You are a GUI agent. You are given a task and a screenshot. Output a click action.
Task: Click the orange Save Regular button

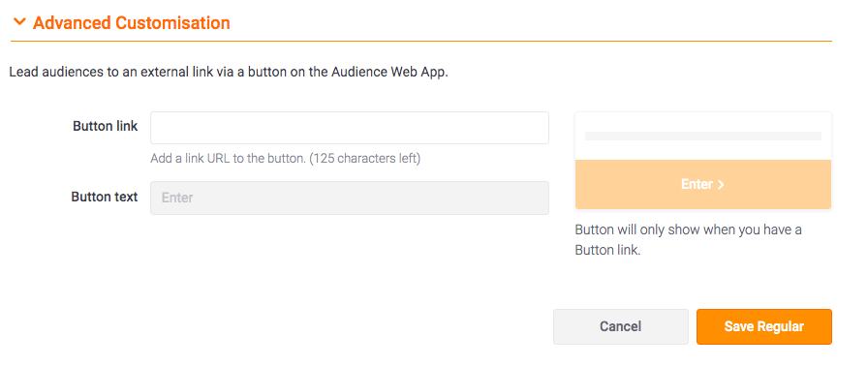(764, 326)
